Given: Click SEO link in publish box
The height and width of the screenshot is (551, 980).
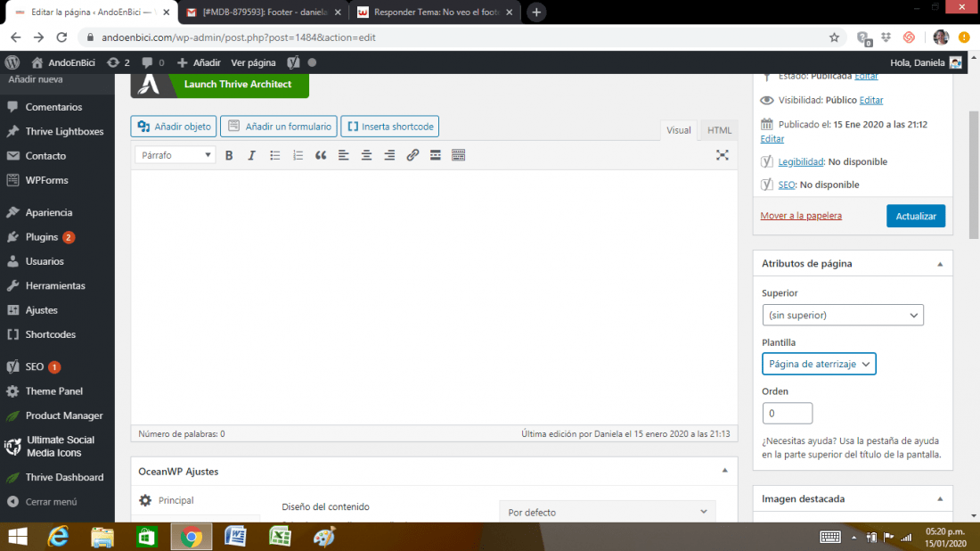Looking at the screenshot, I should click(x=787, y=185).
